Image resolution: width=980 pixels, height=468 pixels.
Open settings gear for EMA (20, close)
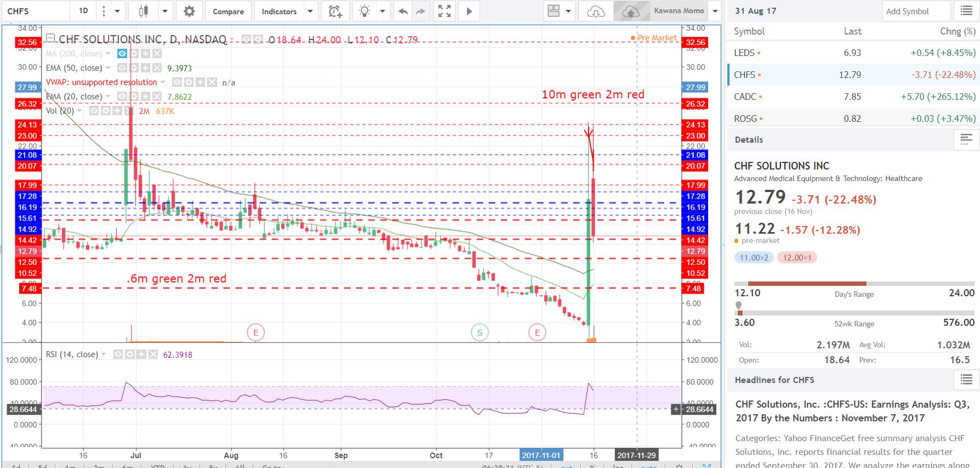tap(134, 97)
